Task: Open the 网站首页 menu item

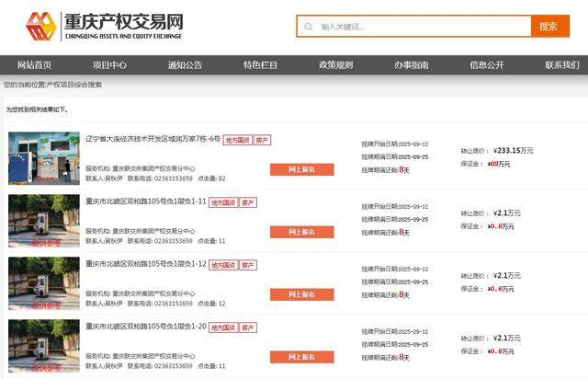Action: 35,65
